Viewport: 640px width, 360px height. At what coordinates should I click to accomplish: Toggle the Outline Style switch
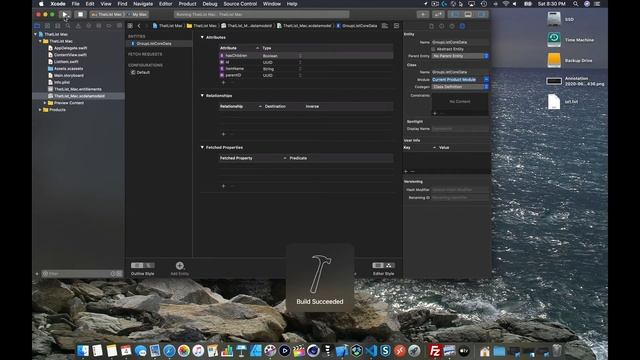point(142,265)
